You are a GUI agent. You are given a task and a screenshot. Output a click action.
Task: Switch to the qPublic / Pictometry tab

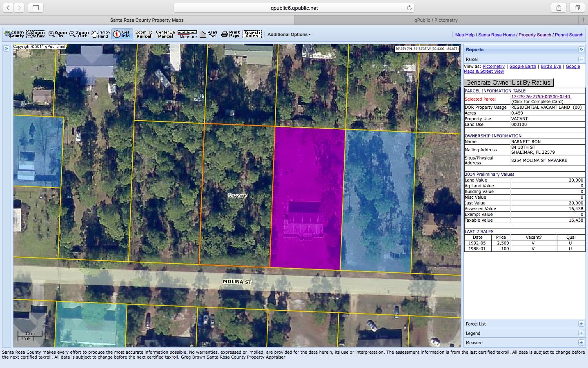[x=436, y=20]
